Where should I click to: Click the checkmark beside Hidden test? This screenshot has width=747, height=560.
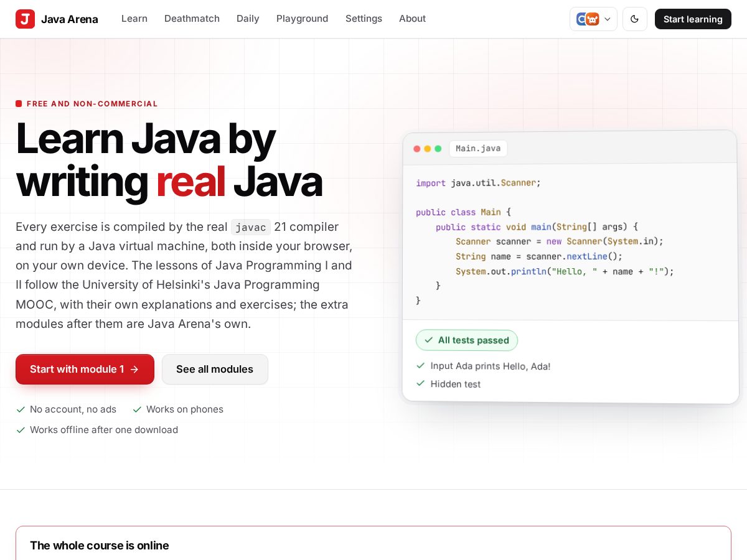click(x=421, y=383)
